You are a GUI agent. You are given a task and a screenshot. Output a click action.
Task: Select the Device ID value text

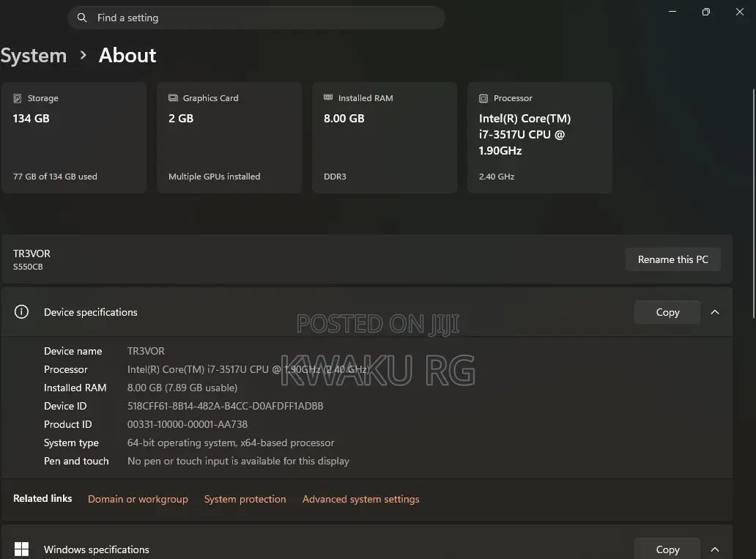225,406
